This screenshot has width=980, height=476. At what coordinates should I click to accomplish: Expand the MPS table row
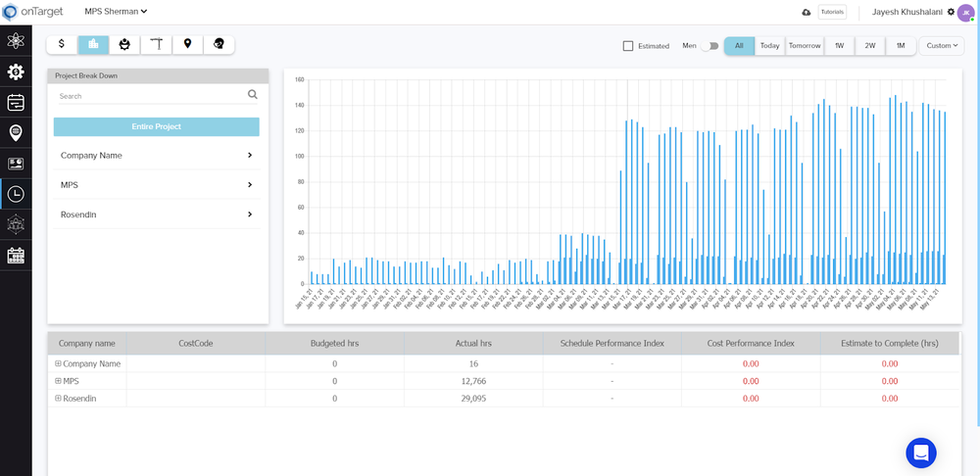[x=58, y=381]
